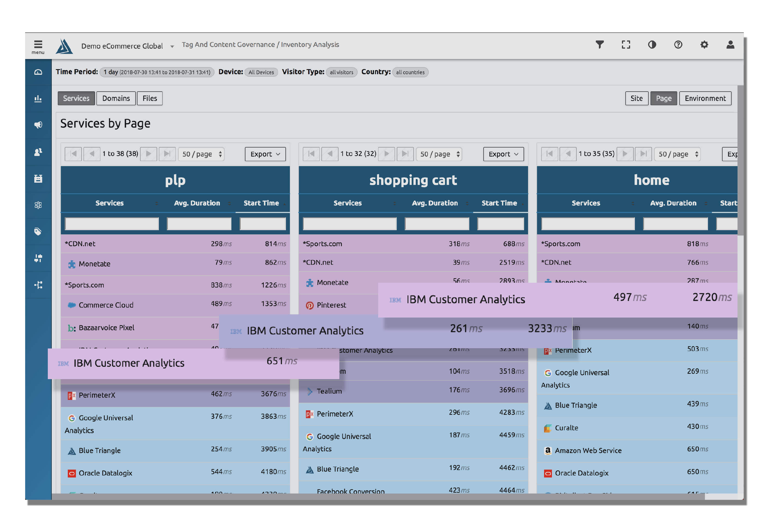Open the help question mark icon
Screen dimensions: 769x532
[x=678, y=44]
